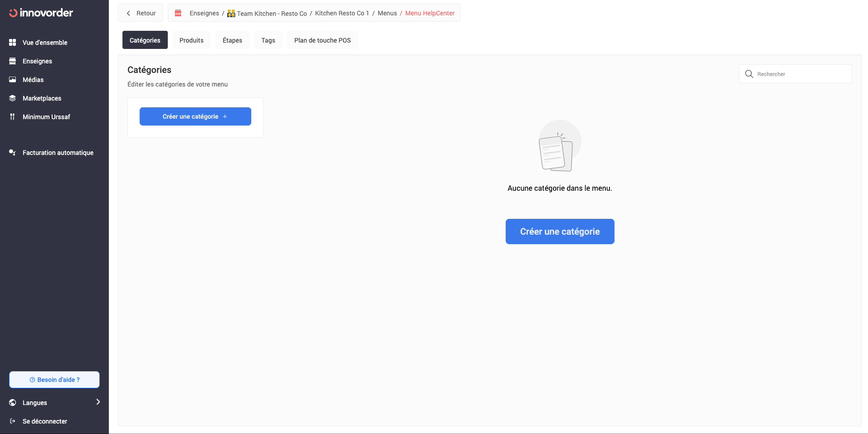Expand the Langues chevron arrow
This screenshot has height=434, width=868.
[x=98, y=402]
